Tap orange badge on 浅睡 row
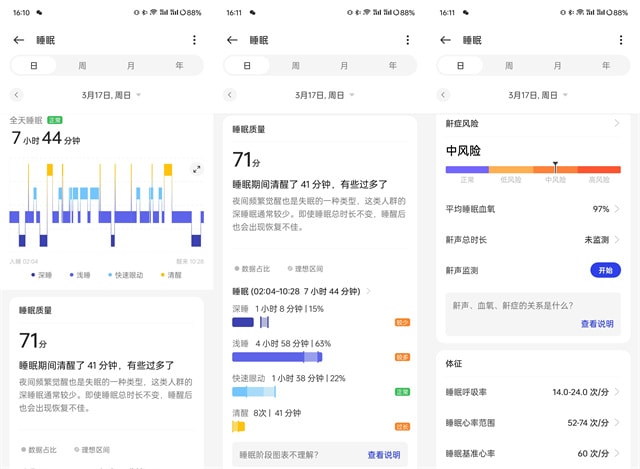This screenshot has width=640, height=469. [402, 357]
